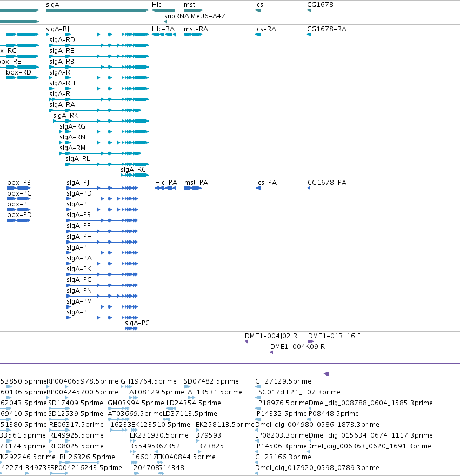Select protein bbx-PE

[18, 210]
